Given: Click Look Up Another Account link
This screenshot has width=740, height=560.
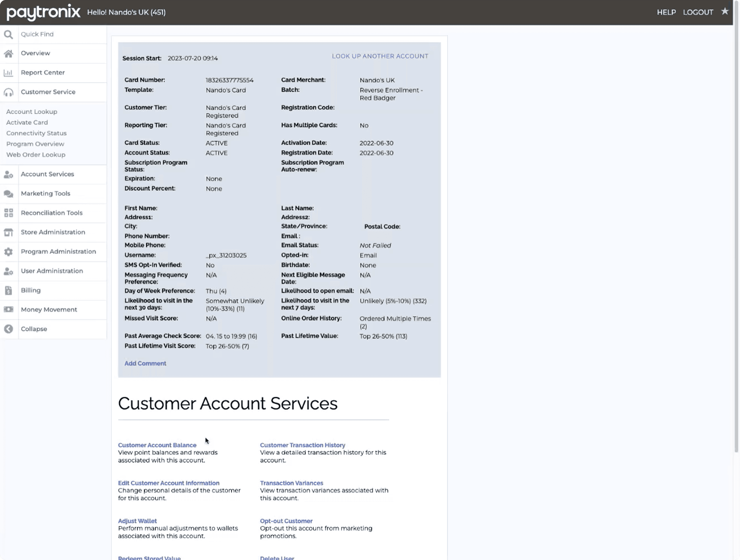Looking at the screenshot, I should click(380, 56).
